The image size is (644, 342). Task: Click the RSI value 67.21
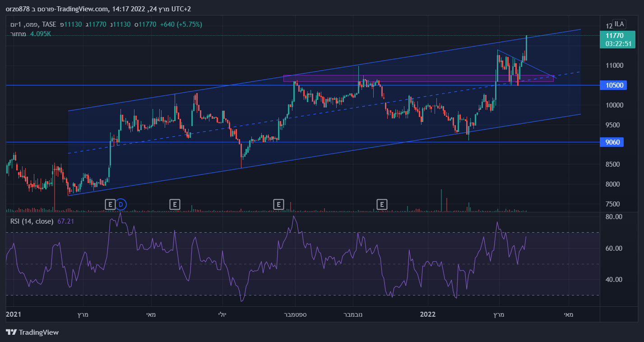(x=66, y=221)
